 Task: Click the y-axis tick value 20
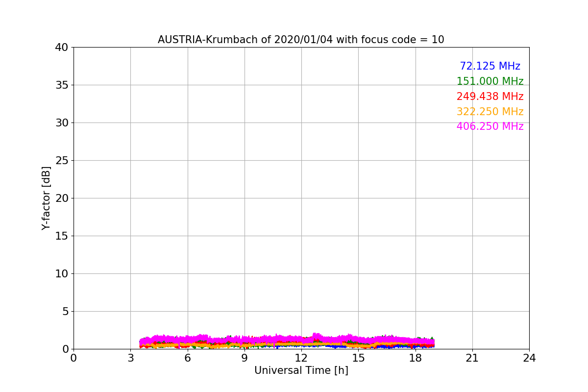(62, 198)
